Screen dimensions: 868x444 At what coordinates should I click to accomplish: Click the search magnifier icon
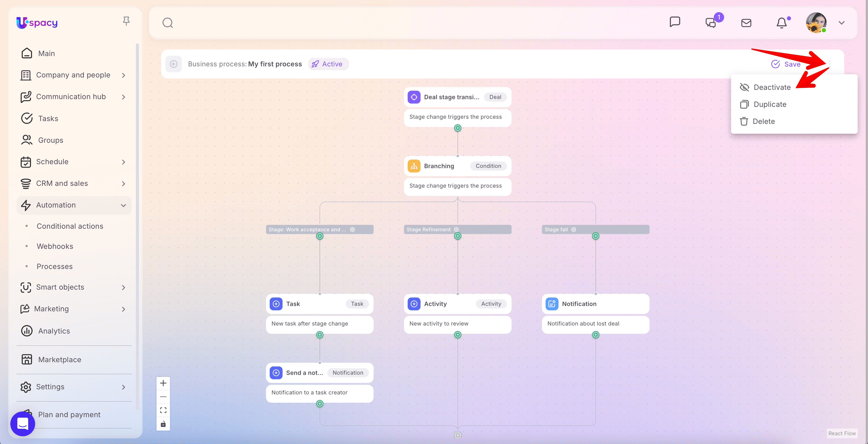[167, 23]
